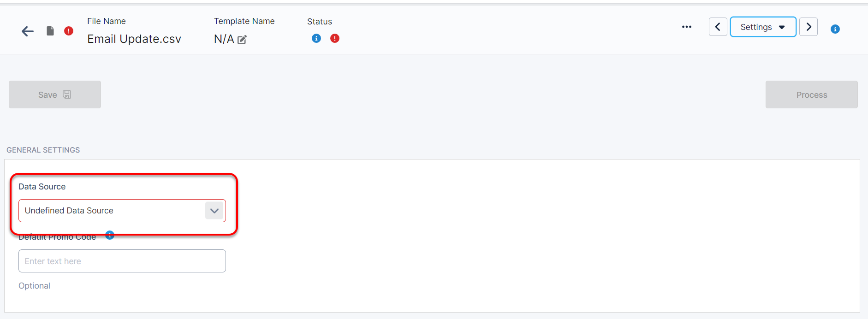Click the blue info icon right of the next arrow
868x319 pixels.
pyautogui.click(x=835, y=29)
